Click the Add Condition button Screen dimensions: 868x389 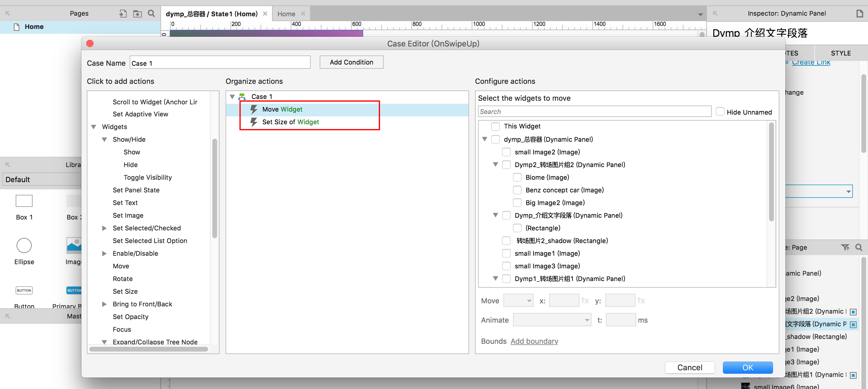[x=351, y=62]
